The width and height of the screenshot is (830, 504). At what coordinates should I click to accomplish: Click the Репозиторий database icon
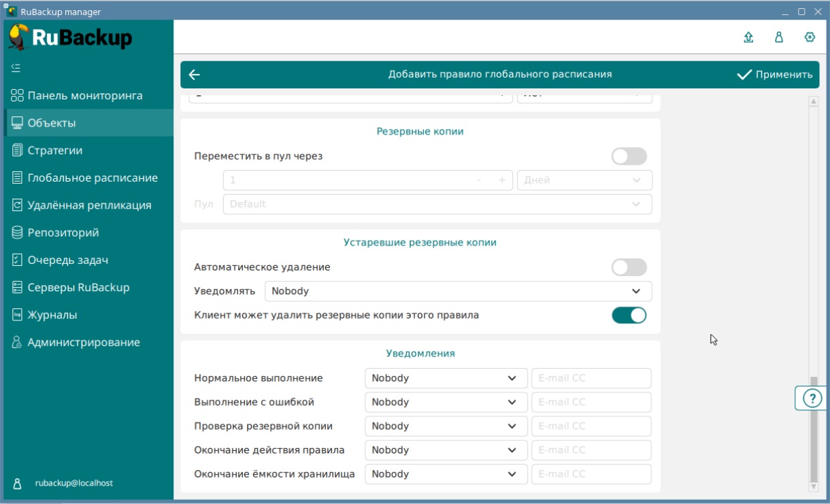[17, 233]
